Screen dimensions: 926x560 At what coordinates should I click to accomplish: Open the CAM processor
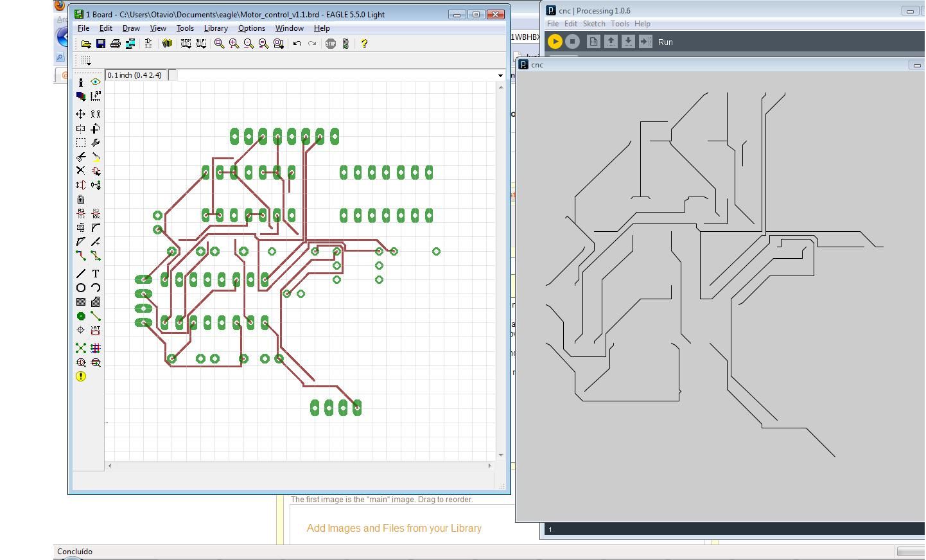pyautogui.click(x=130, y=43)
